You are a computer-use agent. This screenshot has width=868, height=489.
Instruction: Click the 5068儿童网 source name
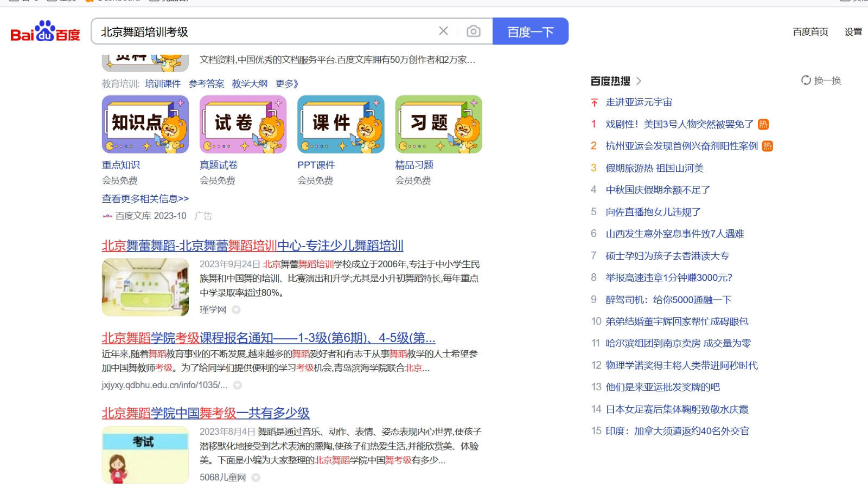(222, 478)
